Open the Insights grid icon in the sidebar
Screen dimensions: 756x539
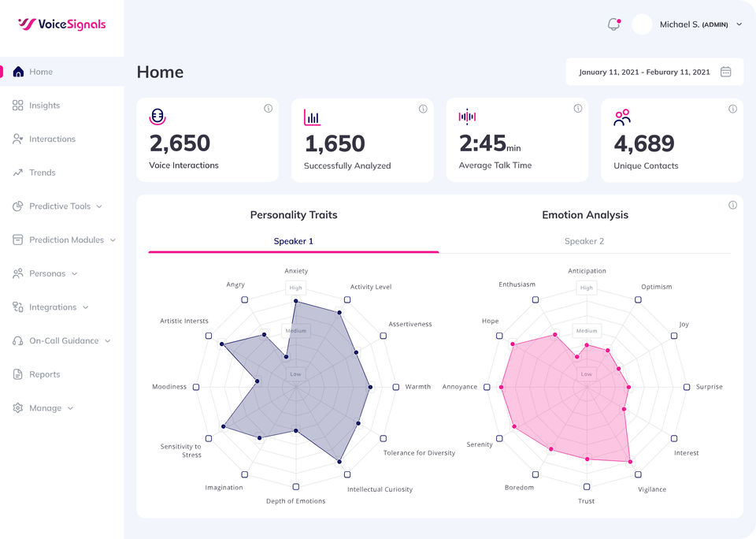18,106
